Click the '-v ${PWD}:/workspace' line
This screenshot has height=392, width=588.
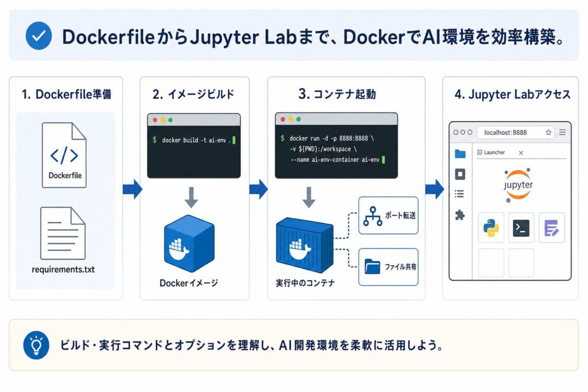click(x=323, y=149)
